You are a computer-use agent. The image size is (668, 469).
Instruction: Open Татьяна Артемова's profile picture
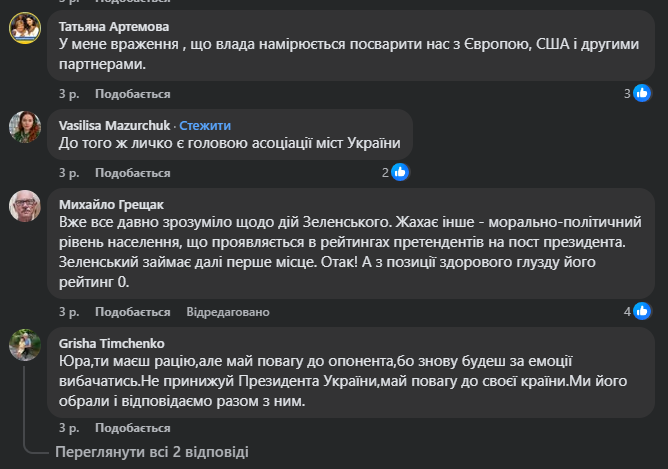point(25,30)
